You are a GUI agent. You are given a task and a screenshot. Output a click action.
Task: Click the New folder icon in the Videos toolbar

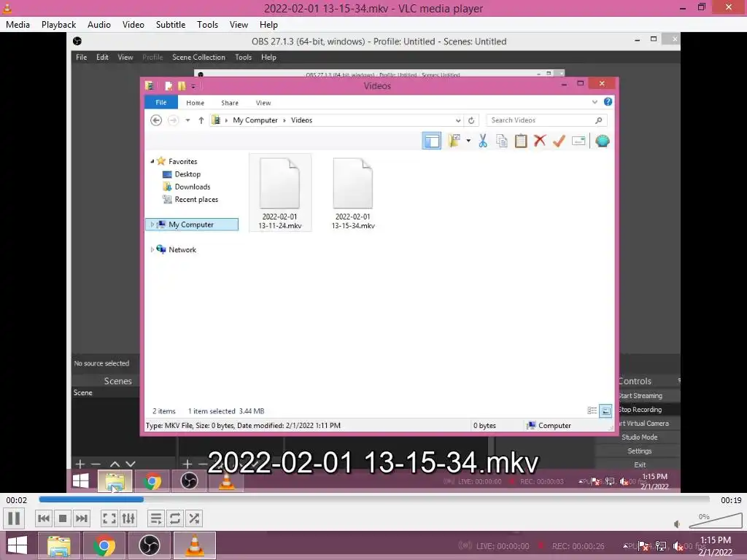coord(454,141)
